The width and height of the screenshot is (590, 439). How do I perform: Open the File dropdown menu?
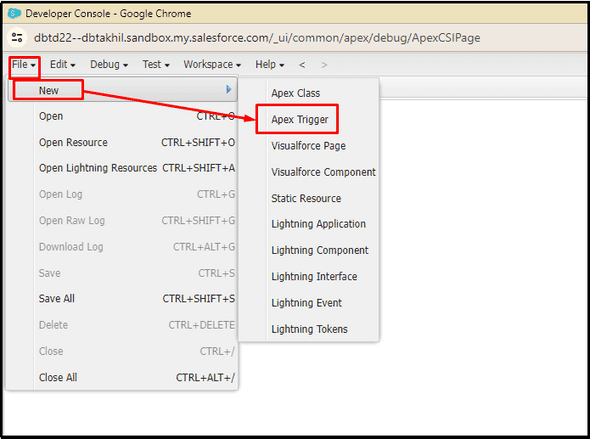[24, 65]
